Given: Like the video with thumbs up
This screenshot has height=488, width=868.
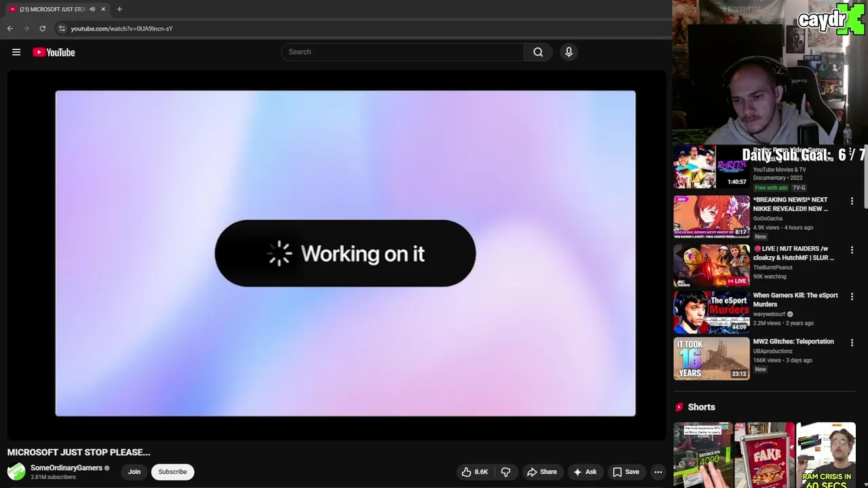Looking at the screenshot, I should tap(475, 472).
